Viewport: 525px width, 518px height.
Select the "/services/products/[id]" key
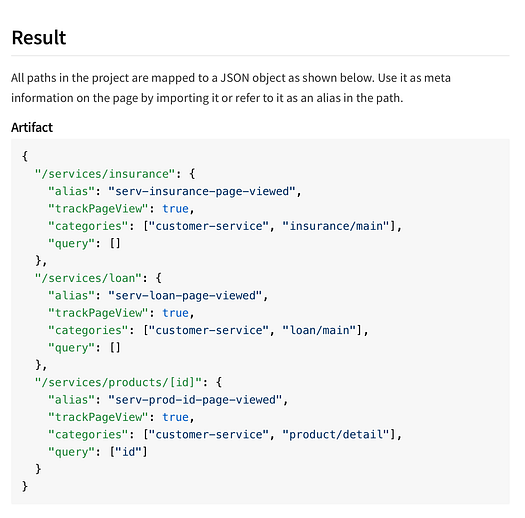[x=118, y=382]
